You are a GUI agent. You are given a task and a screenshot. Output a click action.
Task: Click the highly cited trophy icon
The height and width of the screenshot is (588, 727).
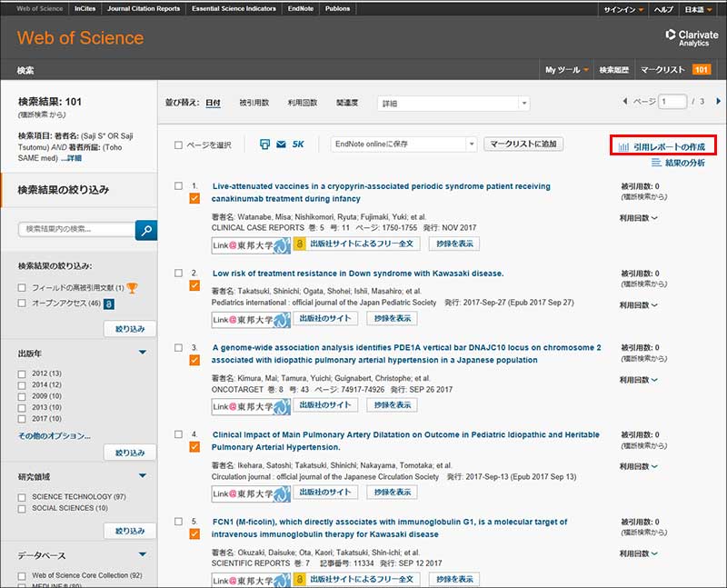(x=132, y=288)
